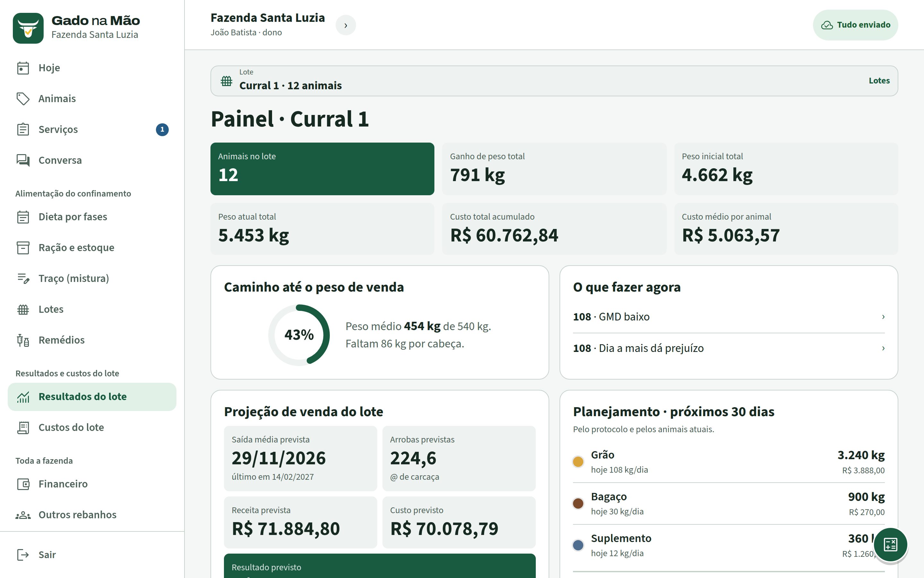
Task: Click the Financeiro wallet icon
Action: coord(23,484)
